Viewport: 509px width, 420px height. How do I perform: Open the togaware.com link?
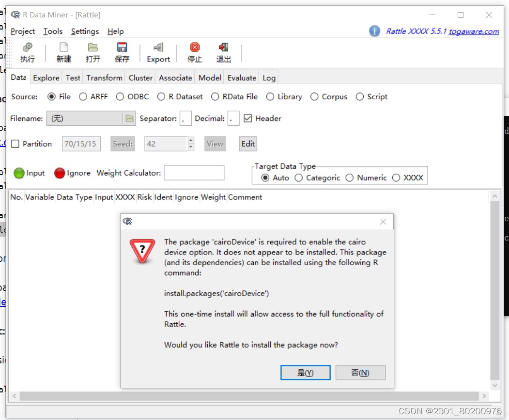click(474, 31)
